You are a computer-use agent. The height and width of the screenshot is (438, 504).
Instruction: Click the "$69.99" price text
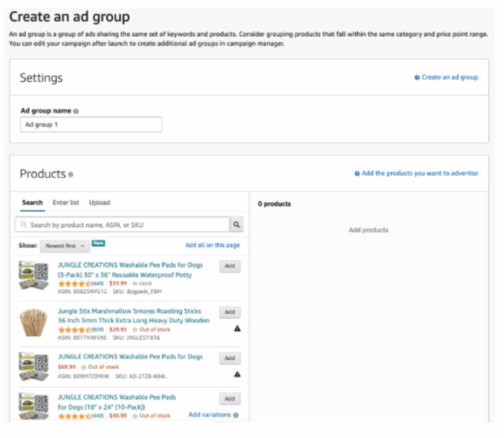coord(67,367)
